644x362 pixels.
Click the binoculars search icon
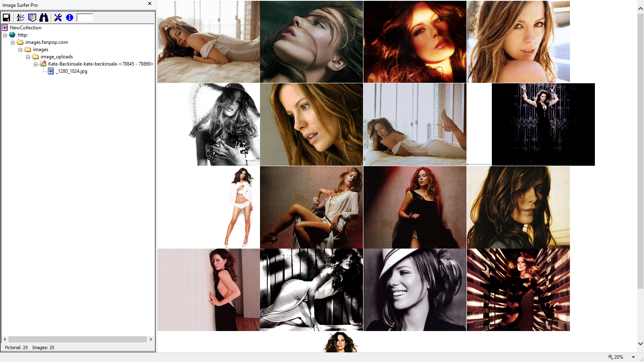click(44, 17)
